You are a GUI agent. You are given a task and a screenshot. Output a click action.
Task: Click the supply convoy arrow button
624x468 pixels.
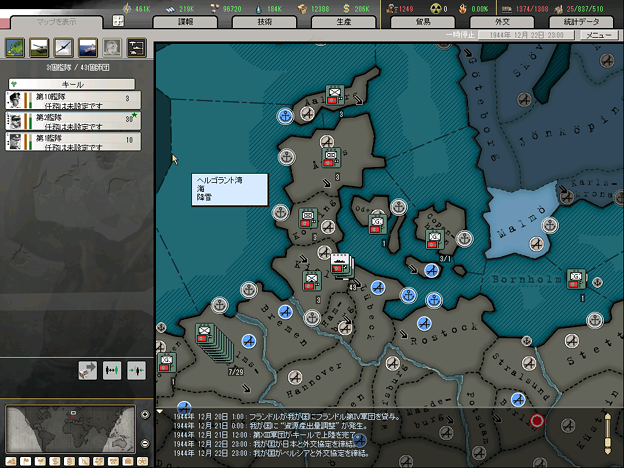tap(88, 370)
